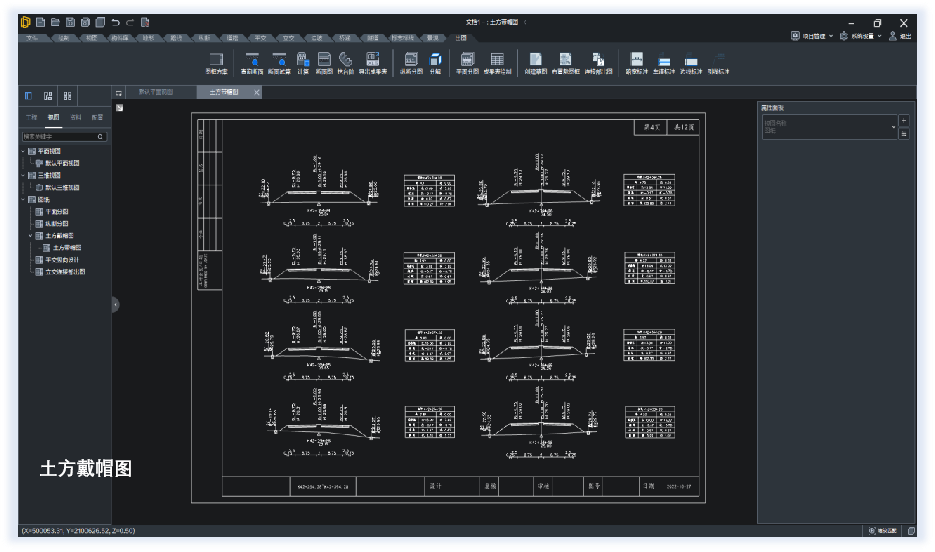The image size is (935, 552).
Task: Switch to the 默认平面视图 document tab
Action: tap(155, 92)
